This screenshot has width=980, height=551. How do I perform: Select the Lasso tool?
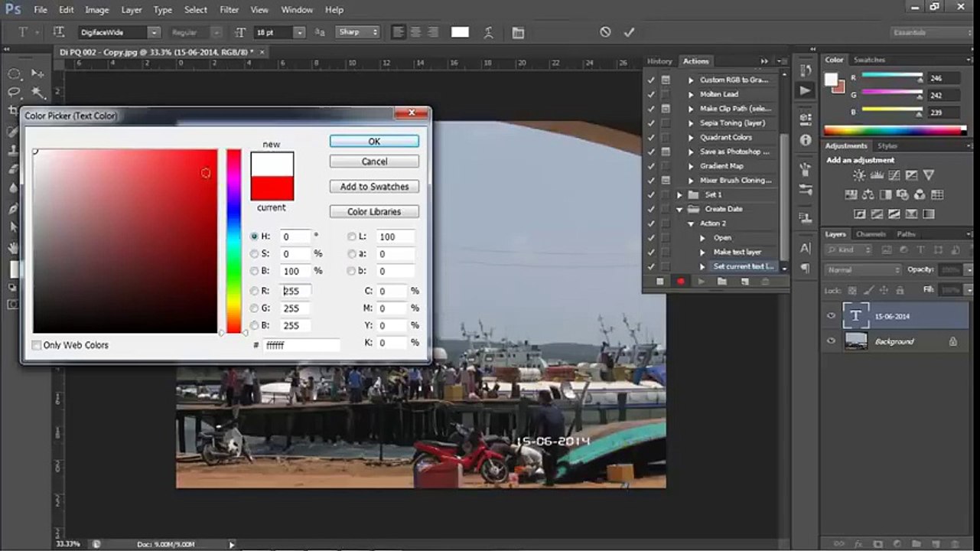pos(14,93)
